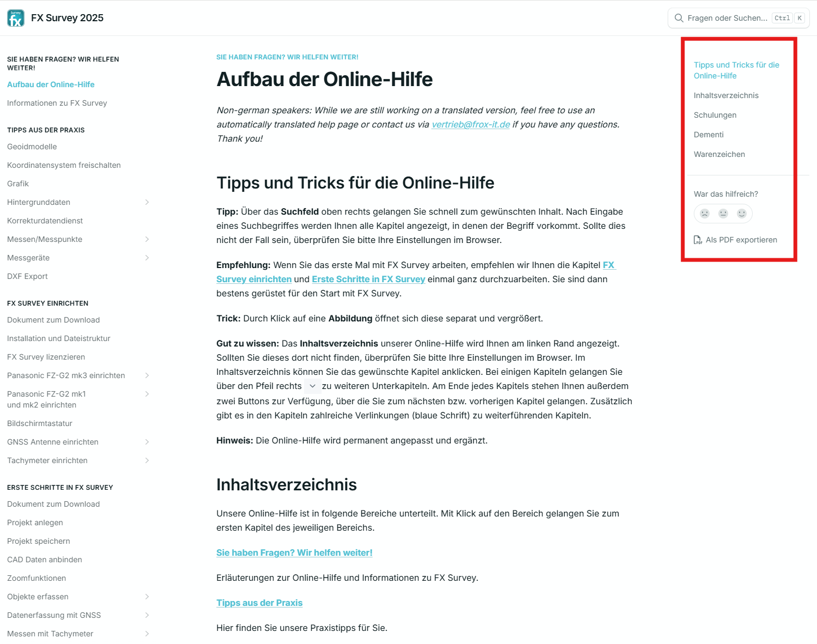Click the FX Survey logo icon

pos(16,18)
